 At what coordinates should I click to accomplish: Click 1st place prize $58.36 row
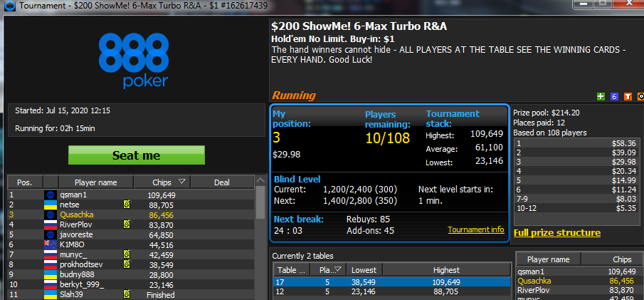click(576, 143)
